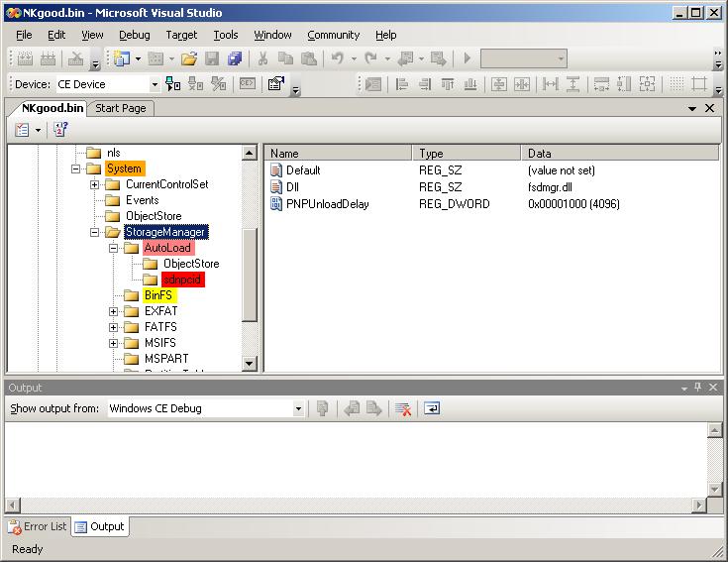Click the Data column header
This screenshot has width=728, height=562.
[620, 154]
